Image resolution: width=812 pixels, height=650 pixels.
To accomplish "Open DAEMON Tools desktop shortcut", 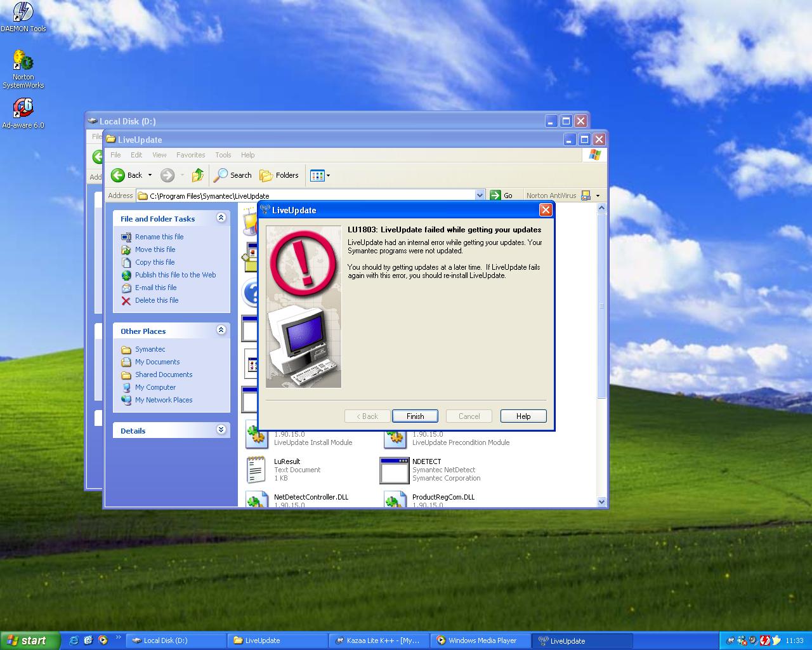I will coord(23,17).
